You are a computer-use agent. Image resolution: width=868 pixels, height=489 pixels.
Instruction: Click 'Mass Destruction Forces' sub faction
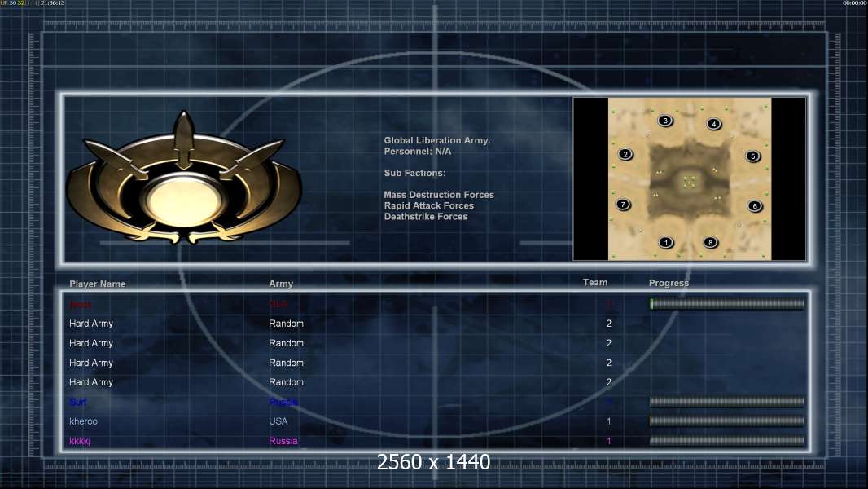pyautogui.click(x=439, y=195)
